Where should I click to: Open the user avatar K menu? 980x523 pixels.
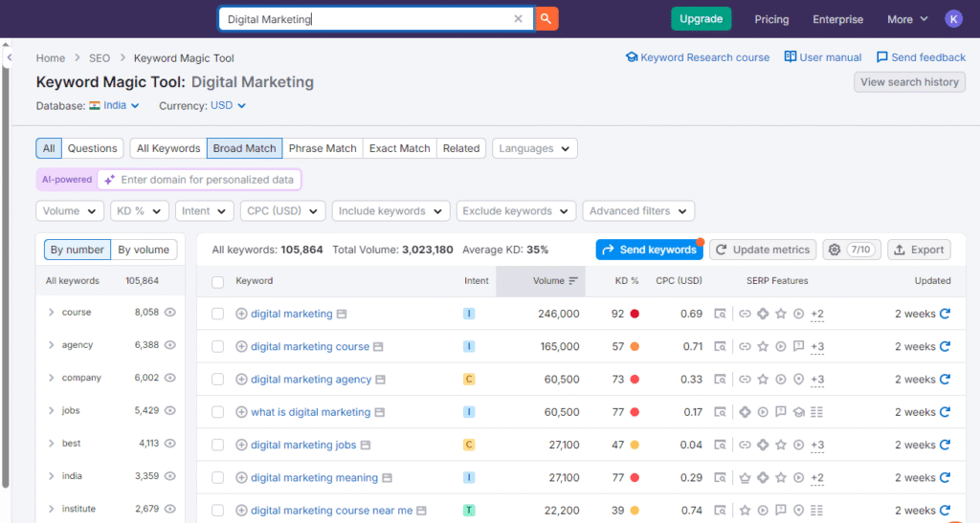(x=953, y=19)
